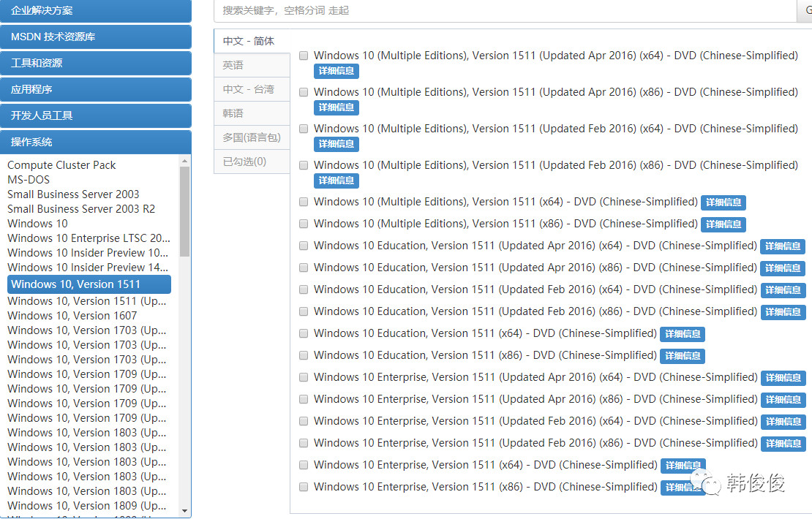Select Small Business Server 2003
The width and height of the screenshot is (812, 519).
(x=73, y=194)
